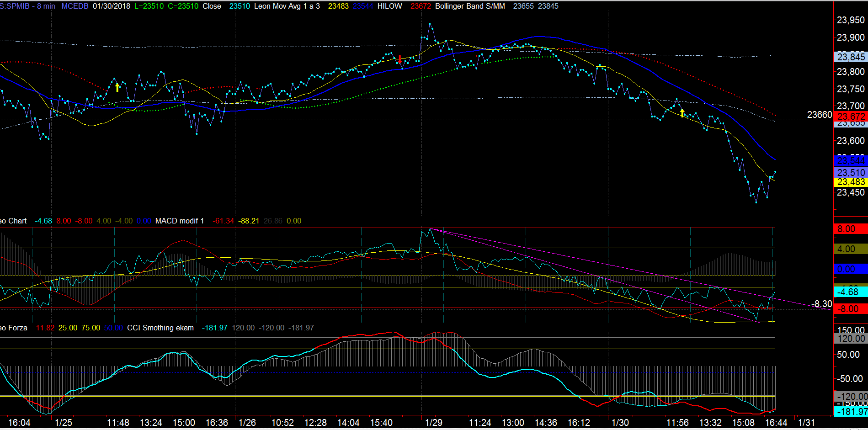Click the 14:36 time axis label
Screen dimensions: 868x430
[546, 423]
